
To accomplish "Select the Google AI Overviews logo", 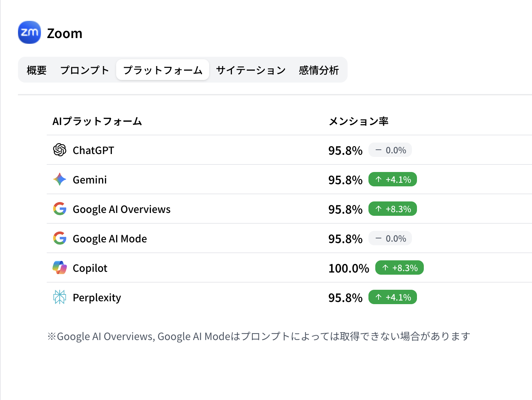I will click(60, 209).
